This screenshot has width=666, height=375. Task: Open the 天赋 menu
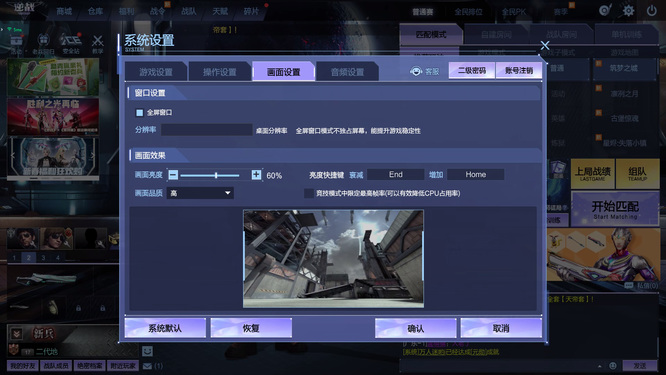pyautogui.click(x=220, y=11)
